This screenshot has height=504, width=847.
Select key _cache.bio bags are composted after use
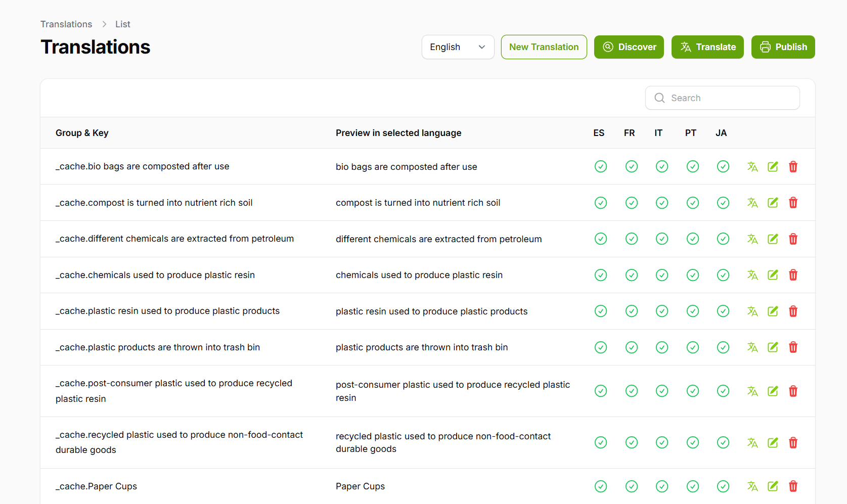[142, 166]
